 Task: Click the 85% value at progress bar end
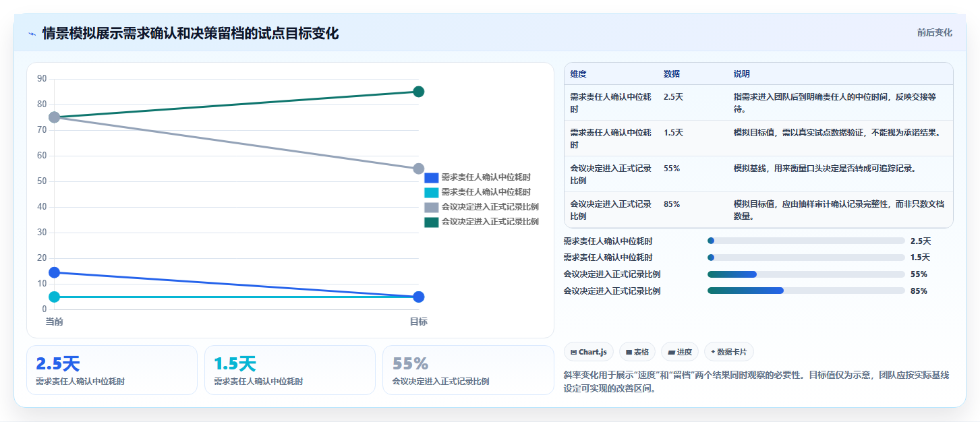point(919,291)
